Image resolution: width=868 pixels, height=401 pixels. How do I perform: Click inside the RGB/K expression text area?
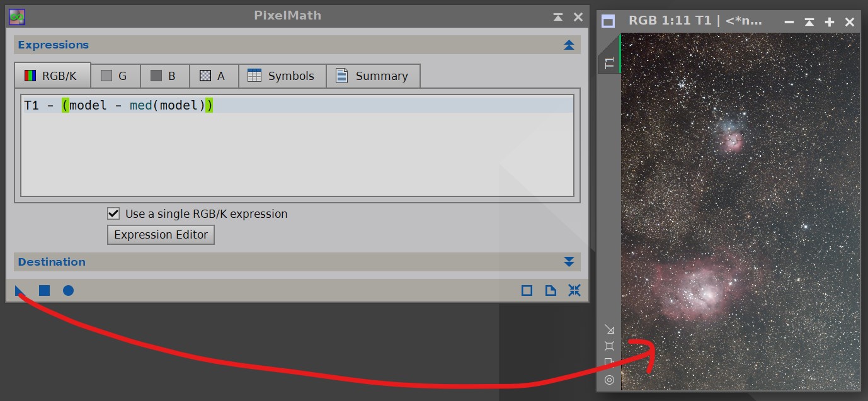296,145
